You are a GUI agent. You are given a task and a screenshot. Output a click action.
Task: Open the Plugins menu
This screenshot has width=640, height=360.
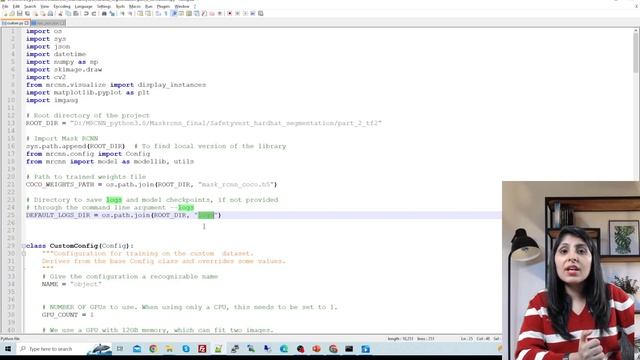pos(163,7)
